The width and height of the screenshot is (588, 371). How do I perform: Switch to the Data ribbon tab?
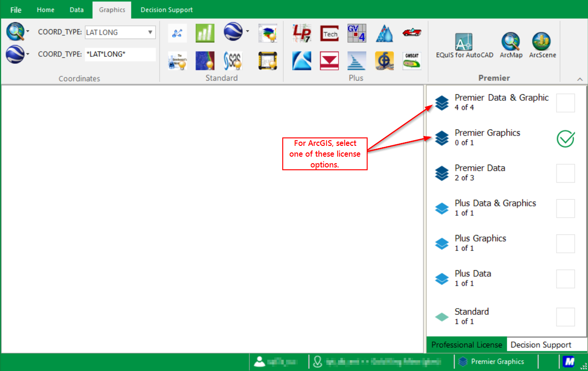76,9
